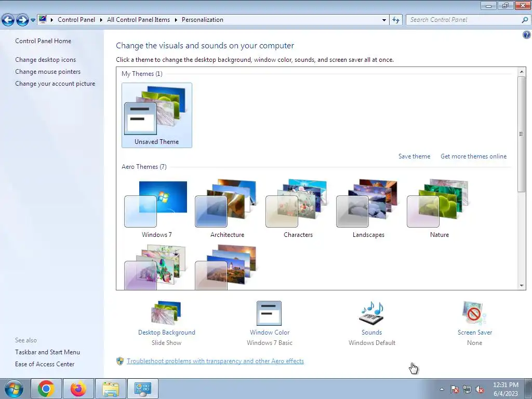Screen dimensions: 532x399
Task: Open Control Panel Home link
Action: tap(43, 41)
